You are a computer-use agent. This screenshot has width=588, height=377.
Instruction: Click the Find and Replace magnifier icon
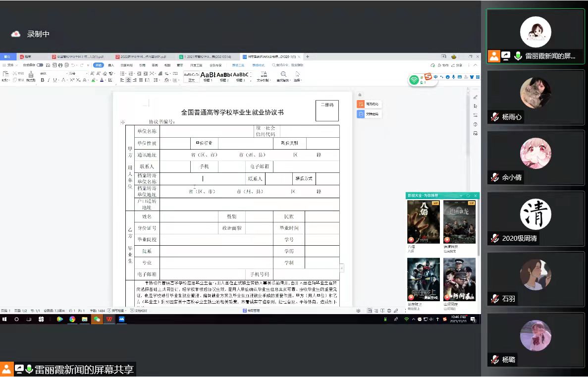(x=283, y=74)
